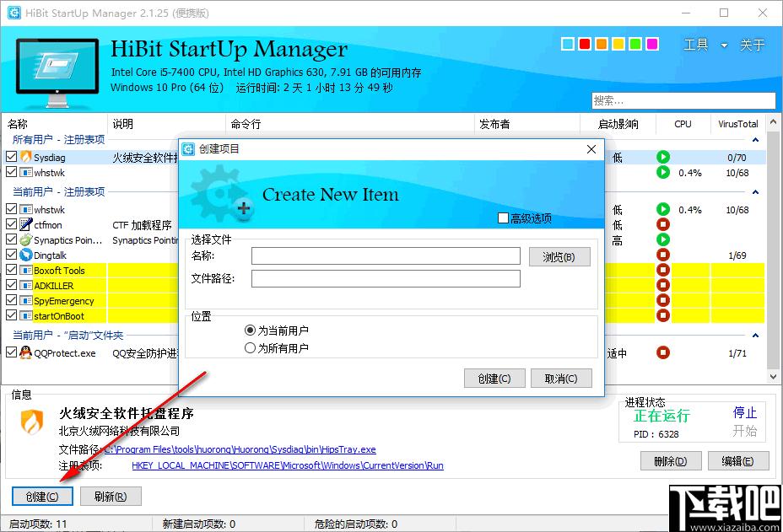The width and height of the screenshot is (783, 532).
Task: Close the Create Item dialog
Action: click(x=591, y=149)
